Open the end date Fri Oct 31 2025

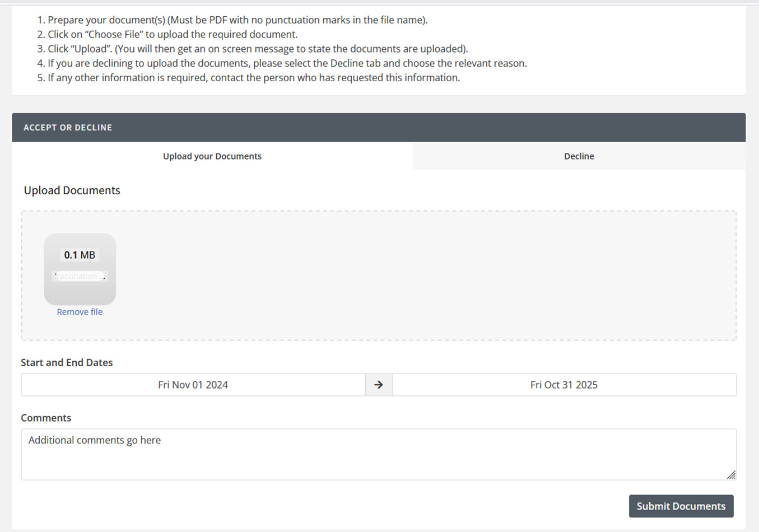pos(564,385)
